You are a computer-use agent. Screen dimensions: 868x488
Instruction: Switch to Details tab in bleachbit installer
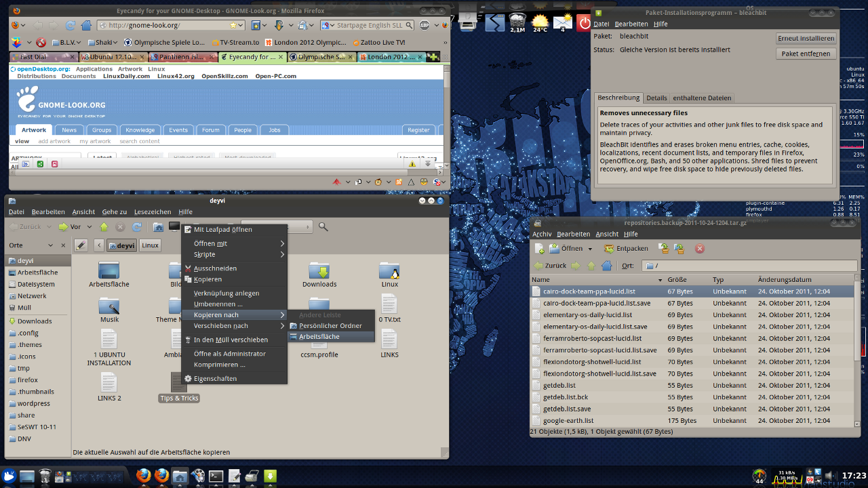tap(656, 98)
